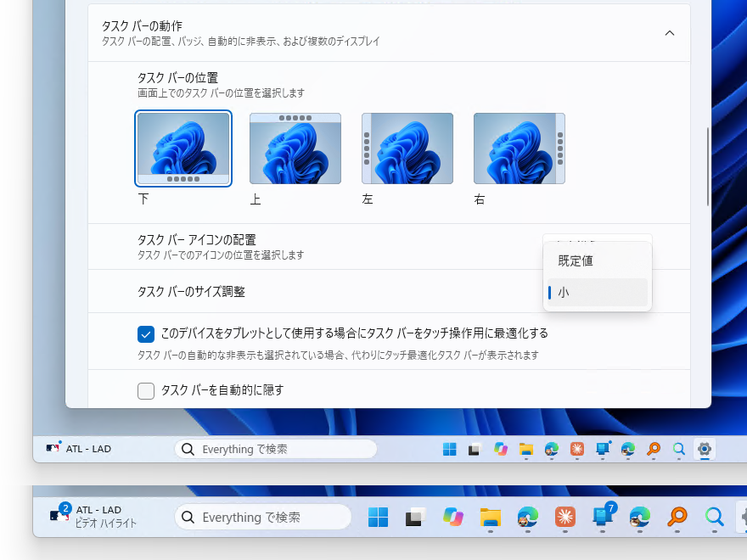Click Start button in the large lower taskbar
Viewport: 747px width, 560px height.
pyautogui.click(x=379, y=517)
